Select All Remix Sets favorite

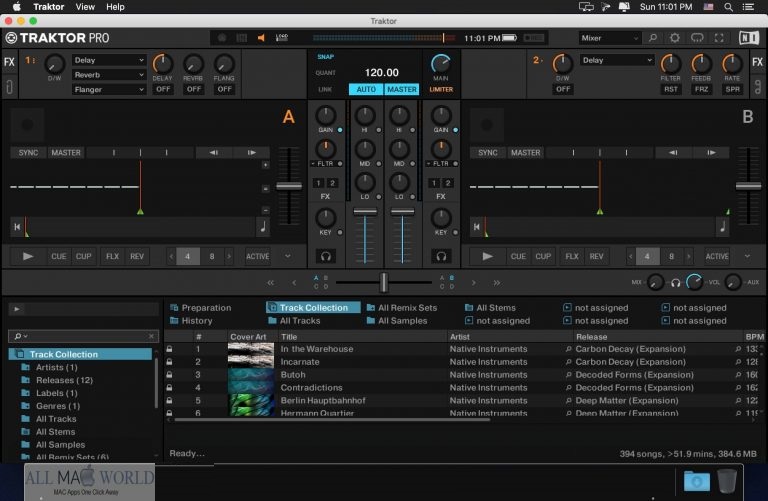click(402, 308)
